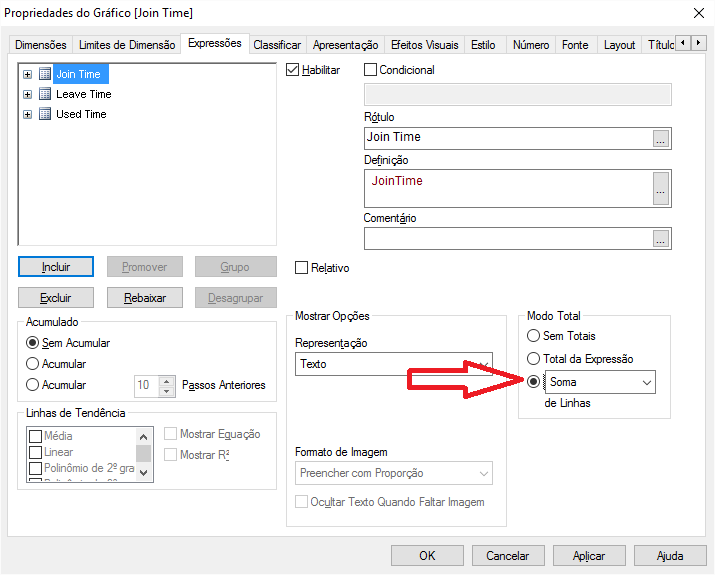Image resolution: width=715 pixels, height=575 pixels.
Task: Click the Leave Time expression icon
Action: point(44,94)
